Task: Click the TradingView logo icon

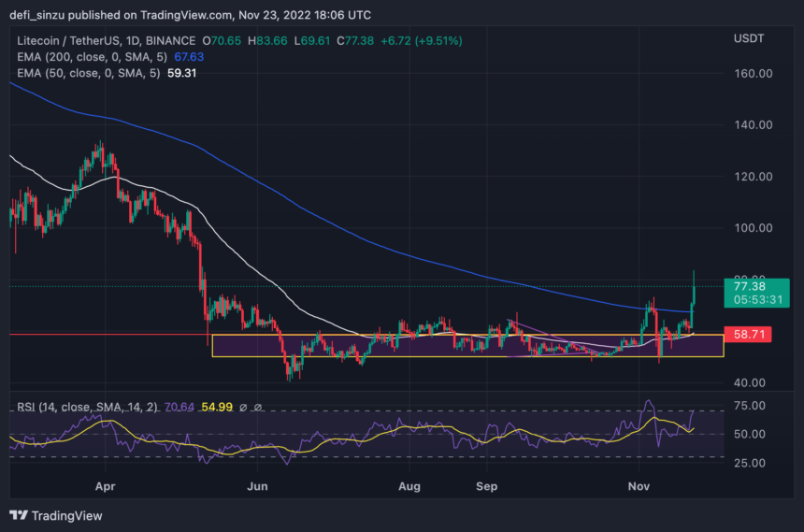Action: 19,515
